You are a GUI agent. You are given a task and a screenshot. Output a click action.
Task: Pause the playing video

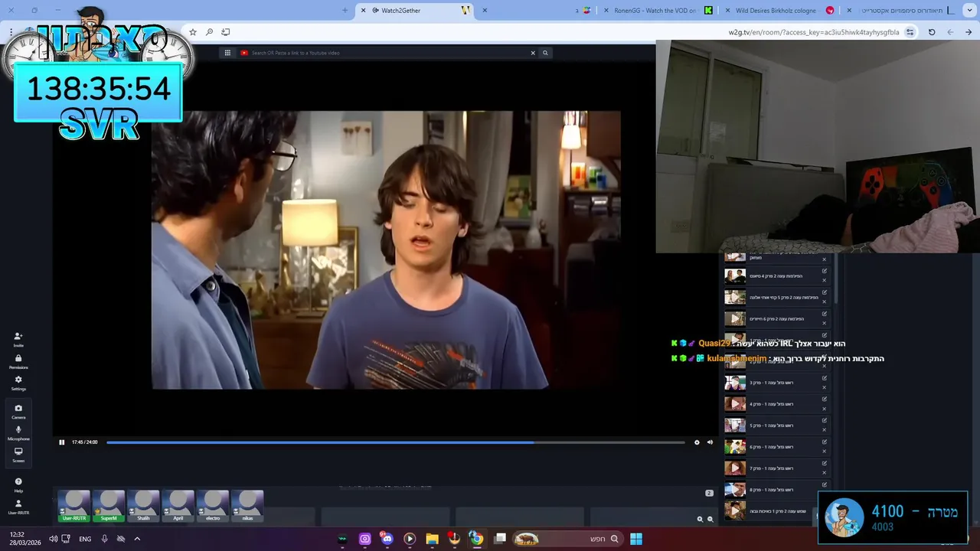(62, 442)
